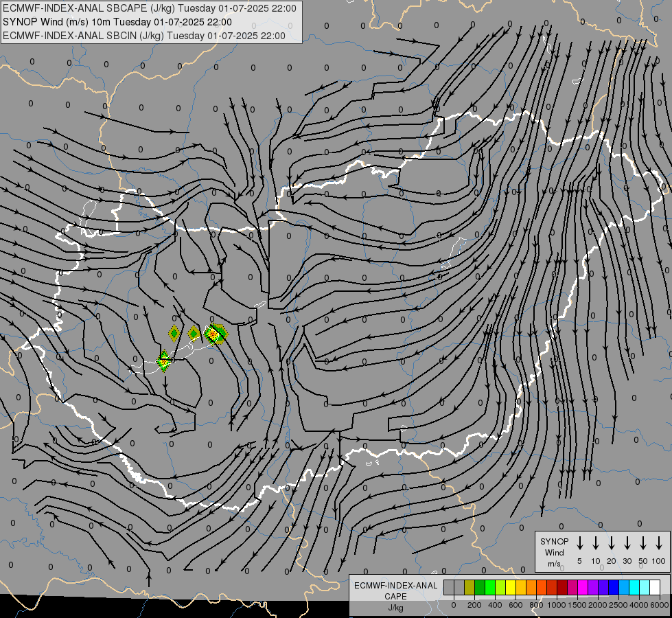This screenshot has width=672, height=618.
Task: Click the SYNOP Wind 10m title line
Action: click(117, 22)
